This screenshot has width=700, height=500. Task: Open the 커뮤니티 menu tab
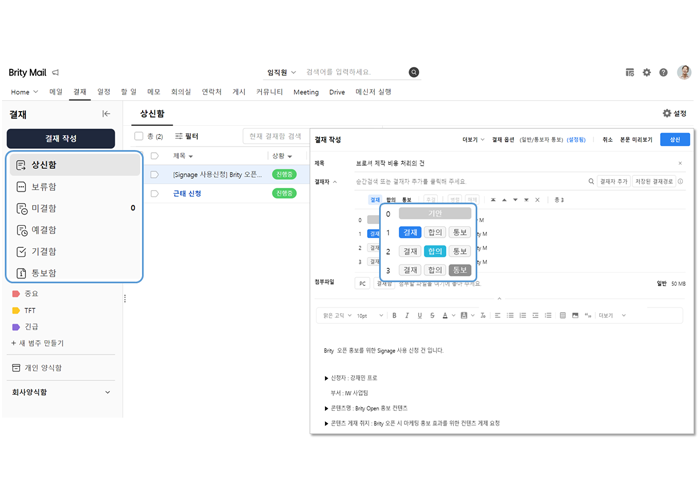tap(269, 92)
